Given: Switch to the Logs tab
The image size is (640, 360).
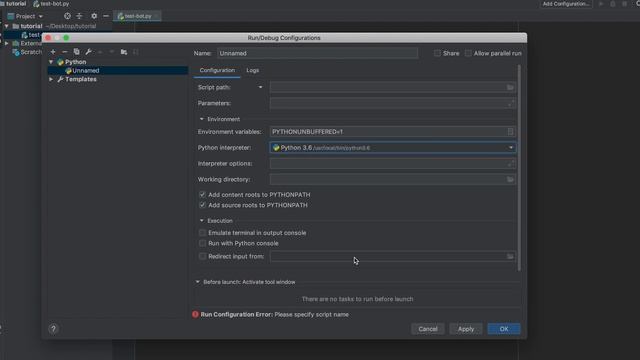Looking at the screenshot, I should [253, 70].
